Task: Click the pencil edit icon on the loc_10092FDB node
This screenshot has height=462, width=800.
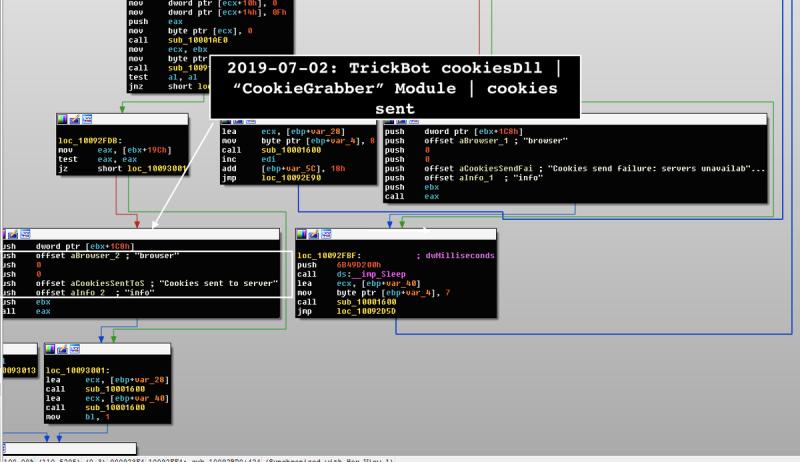Action: pyautogui.click(x=72, y=119)
